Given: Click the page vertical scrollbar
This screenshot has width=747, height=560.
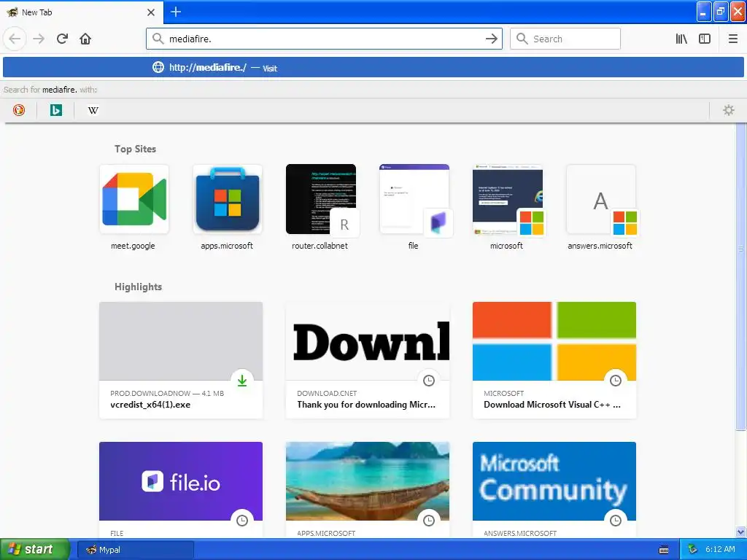Looking at the screenshot, I should [741, 276].
